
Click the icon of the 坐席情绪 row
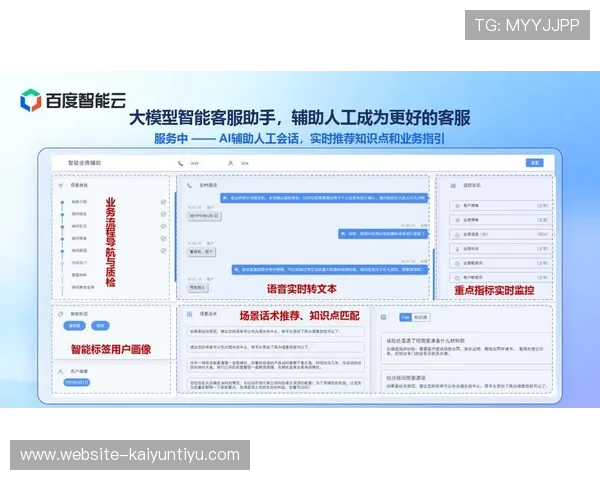[457, 220]
